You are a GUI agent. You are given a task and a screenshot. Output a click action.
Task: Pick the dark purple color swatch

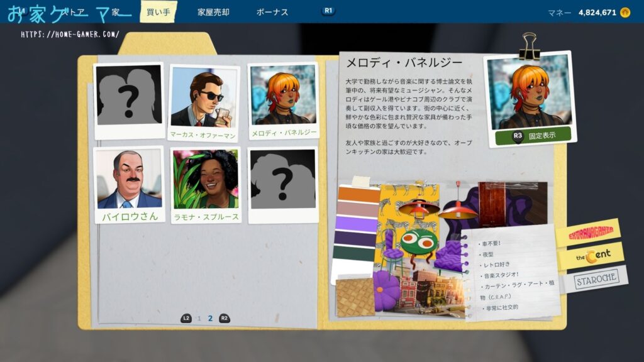pos(355,239)
